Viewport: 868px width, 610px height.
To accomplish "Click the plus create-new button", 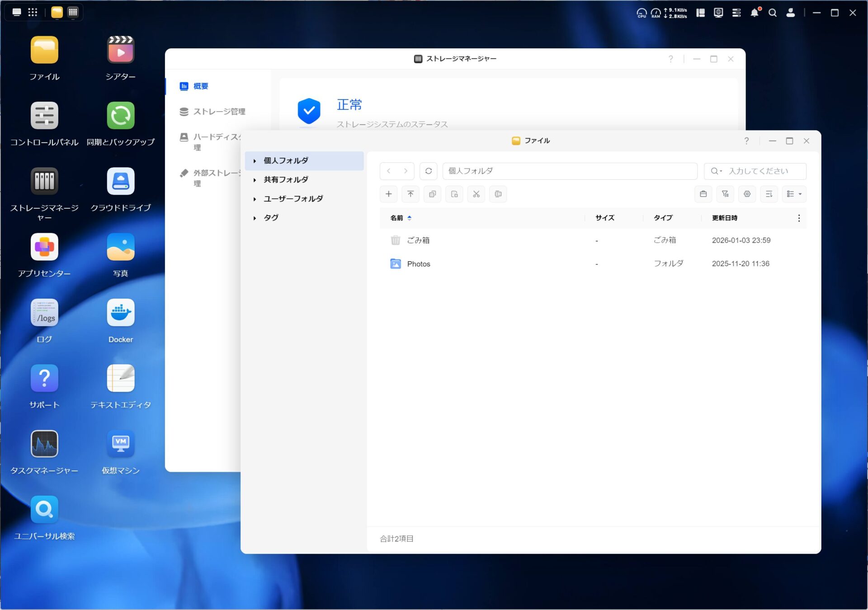I will [x=388, y=194].
